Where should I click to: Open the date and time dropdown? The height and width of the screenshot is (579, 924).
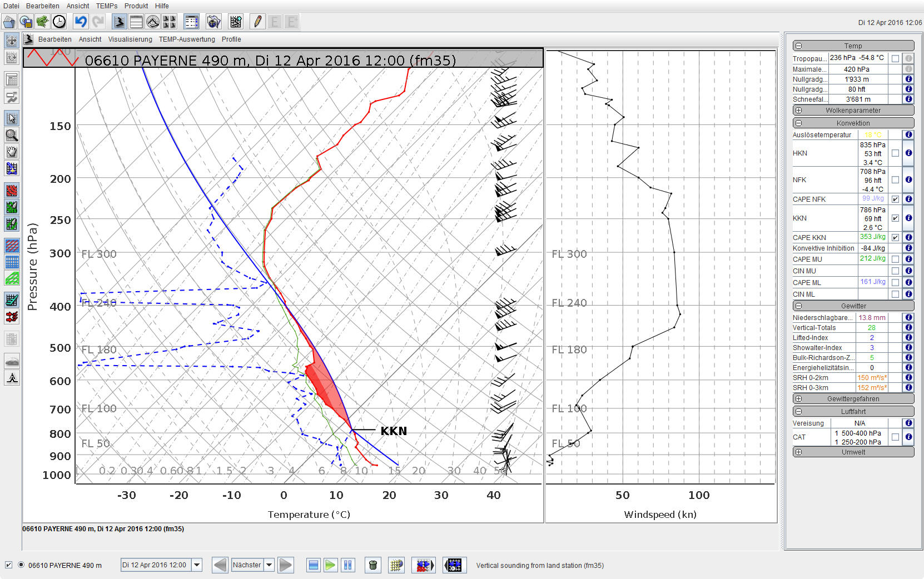pyautogui.click(x=197, y=565)
